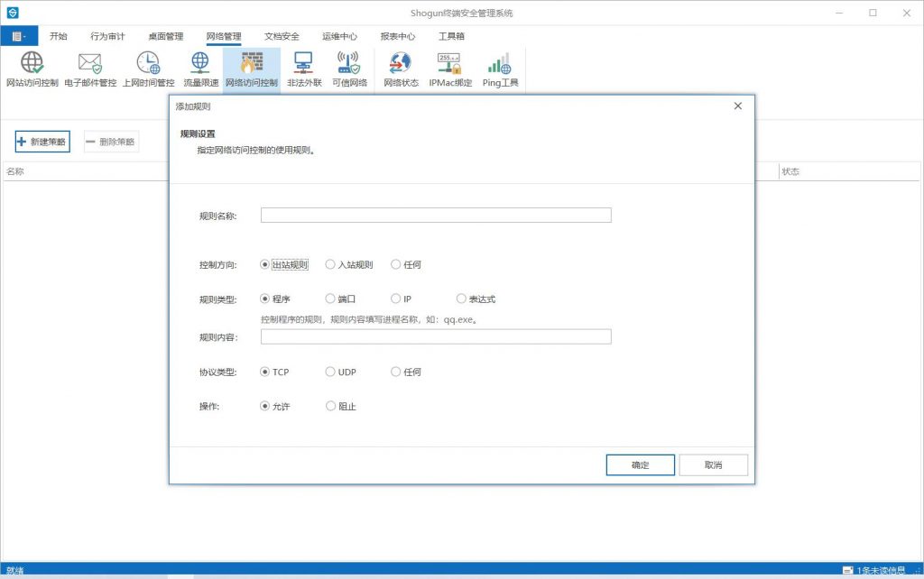
Task: Click the 非法外联 icon
Action: coord(304,69)
